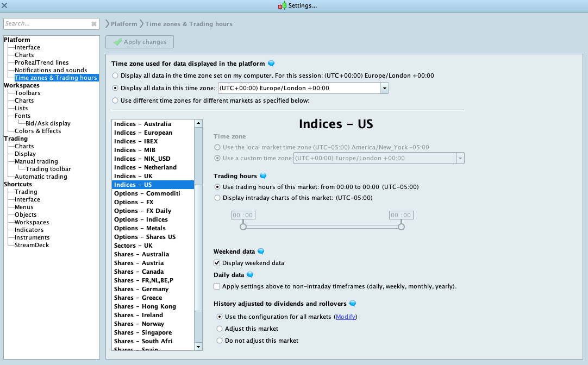Select Do not adjust this market
Viewport: 588px width, 365px height.
coord(220,341)
